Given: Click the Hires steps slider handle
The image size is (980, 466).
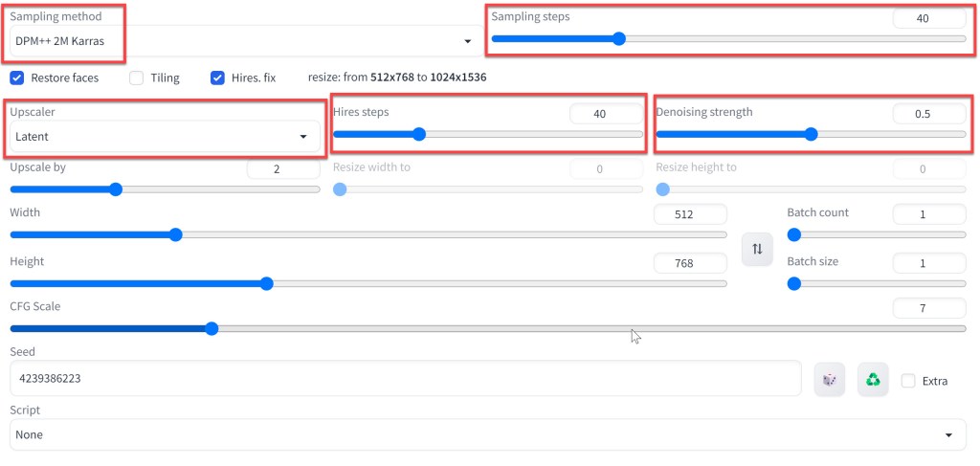Looking at the screenshot, I should pyautogui.click(x=418, y=135).
